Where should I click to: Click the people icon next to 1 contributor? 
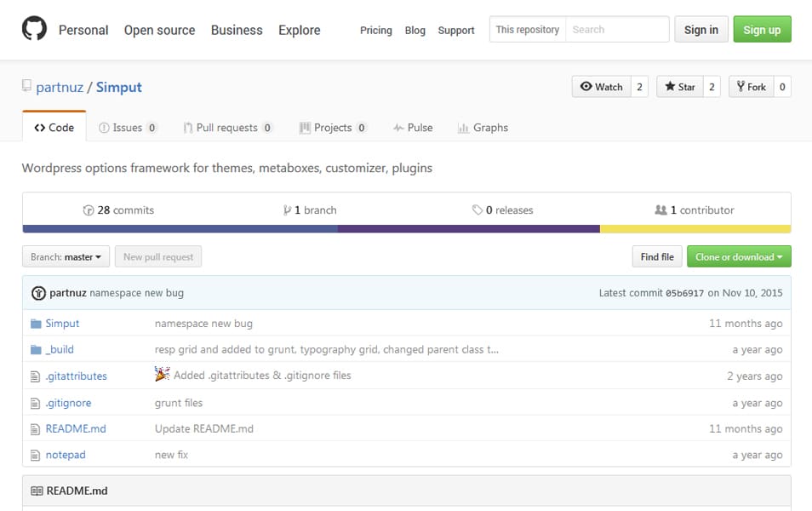660,210
